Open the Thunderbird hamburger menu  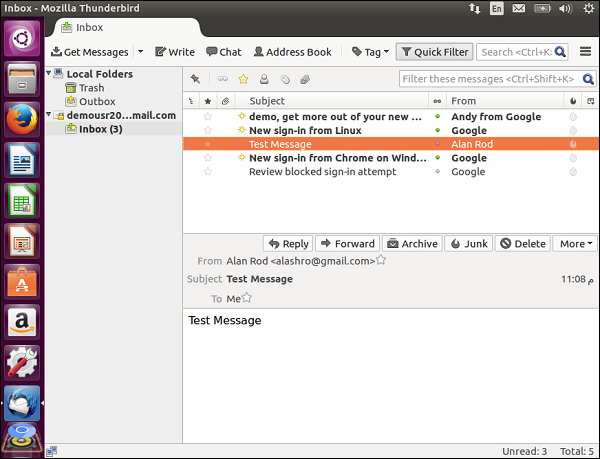pos(587,52)
